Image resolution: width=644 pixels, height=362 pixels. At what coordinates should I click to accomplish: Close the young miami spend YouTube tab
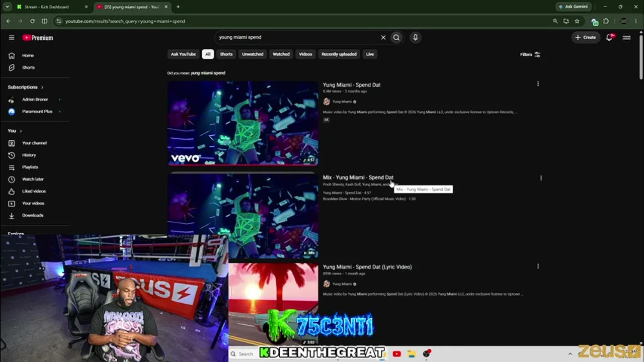(x=166, y=7)
